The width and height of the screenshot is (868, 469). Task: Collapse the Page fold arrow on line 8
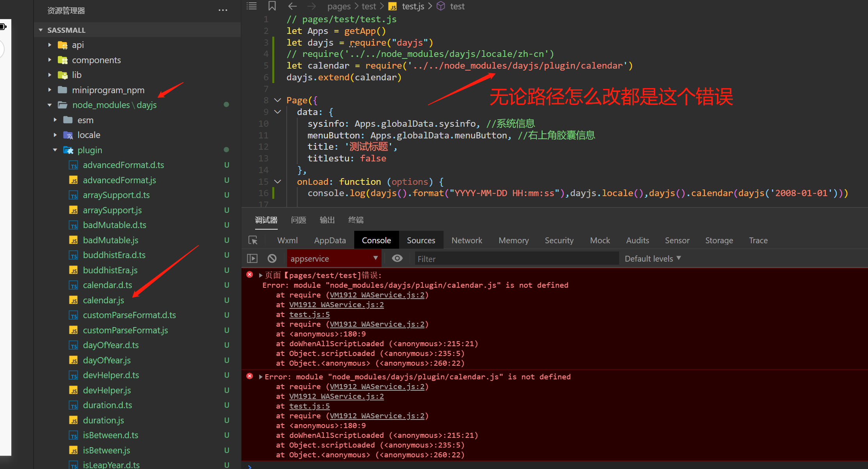coord(278,100)
